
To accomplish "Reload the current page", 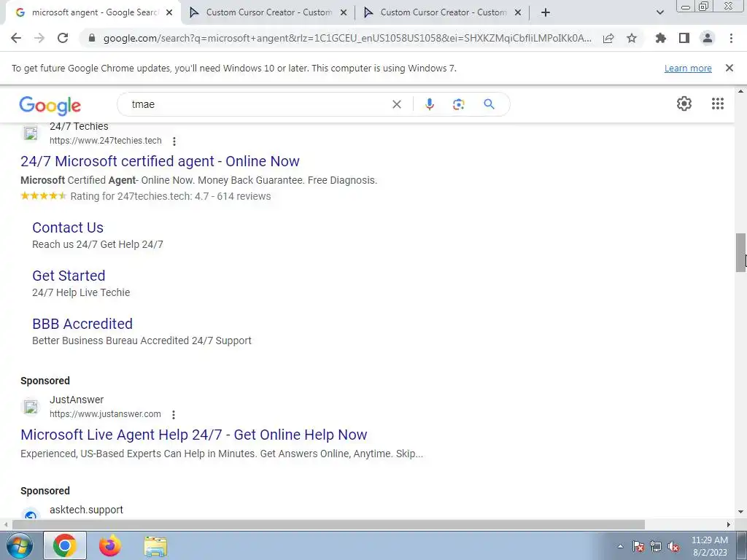I will click(x=63, y=38).
